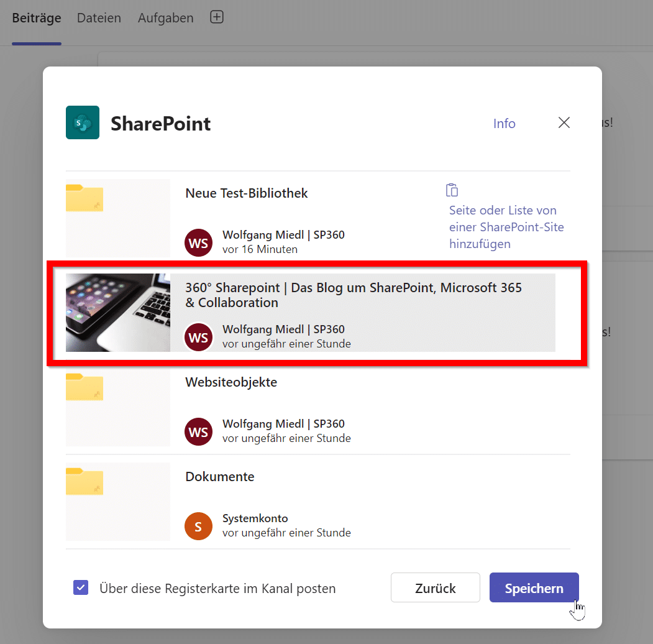Screen dimensions: 653x644
Task: Click the WS avatar under Websiteobjekte
Action: coord(199,431)
